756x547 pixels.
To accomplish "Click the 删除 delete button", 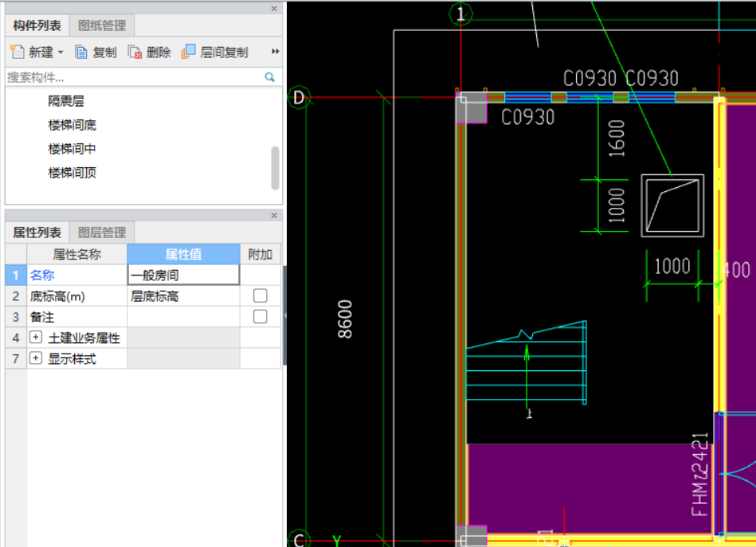I will [150, 52].
